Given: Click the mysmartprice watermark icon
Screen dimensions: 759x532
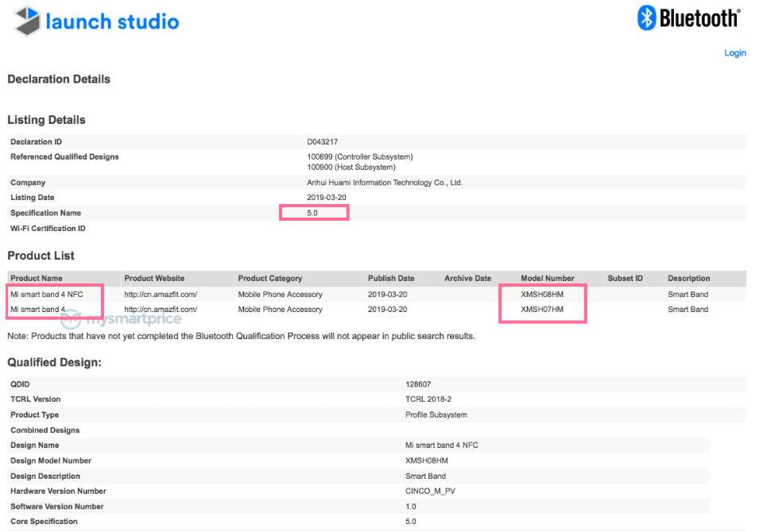Looking at the screenshot, I should pos(71,320).
